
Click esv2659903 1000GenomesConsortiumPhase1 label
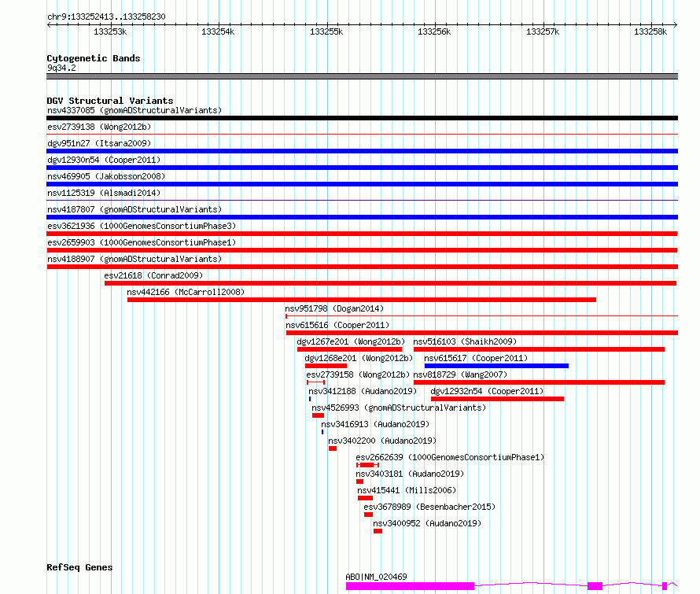(x=142, y=242)
